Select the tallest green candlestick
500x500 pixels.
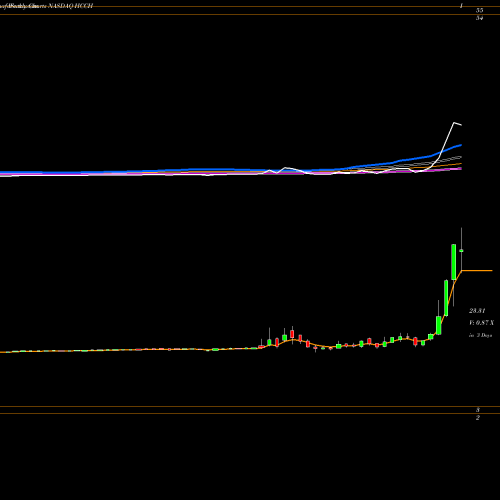(x=454, y=262)
